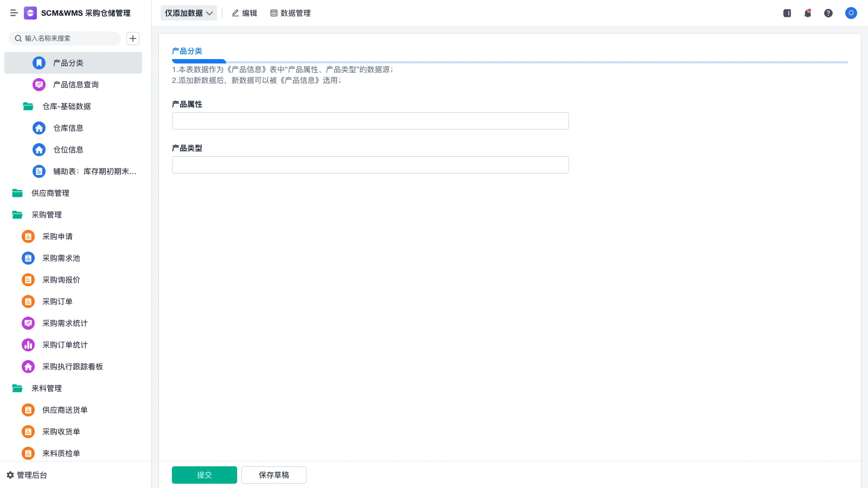Select the 采购需求统计 label

[x=65, y=323]
